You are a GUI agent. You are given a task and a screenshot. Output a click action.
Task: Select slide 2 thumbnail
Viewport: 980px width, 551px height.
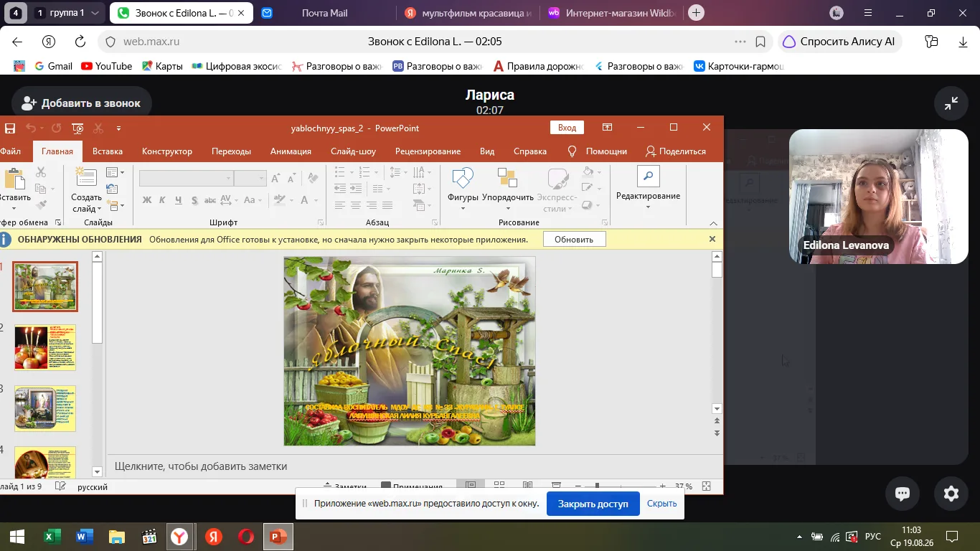point(45,347)
